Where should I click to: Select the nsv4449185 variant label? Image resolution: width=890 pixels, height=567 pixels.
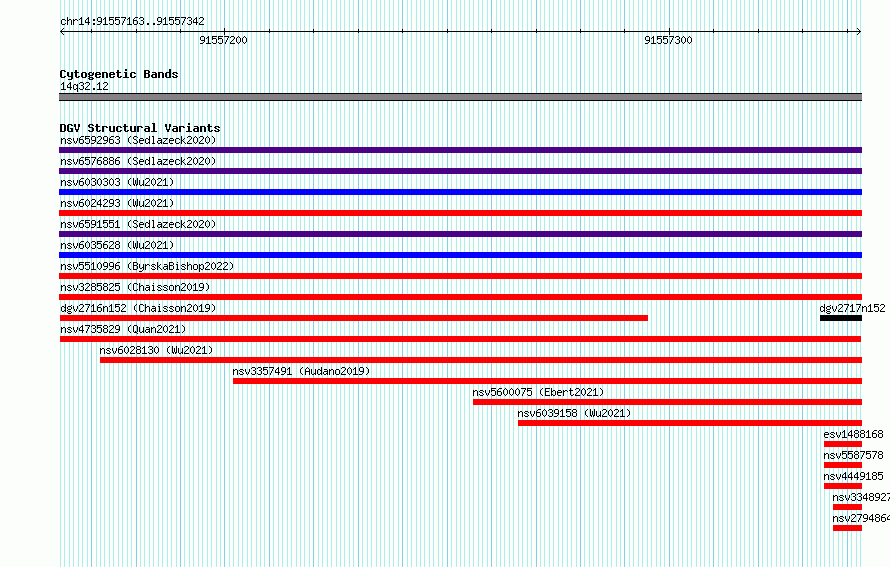click(x=853, y=476)
